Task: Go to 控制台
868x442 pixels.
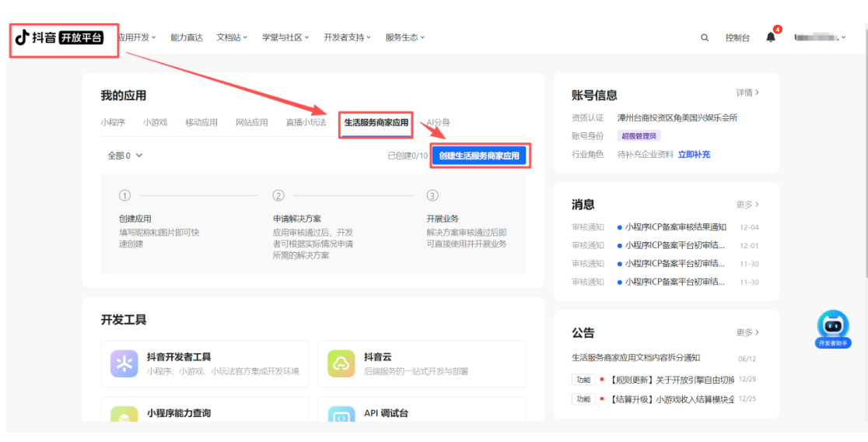Action: (737, 37)
